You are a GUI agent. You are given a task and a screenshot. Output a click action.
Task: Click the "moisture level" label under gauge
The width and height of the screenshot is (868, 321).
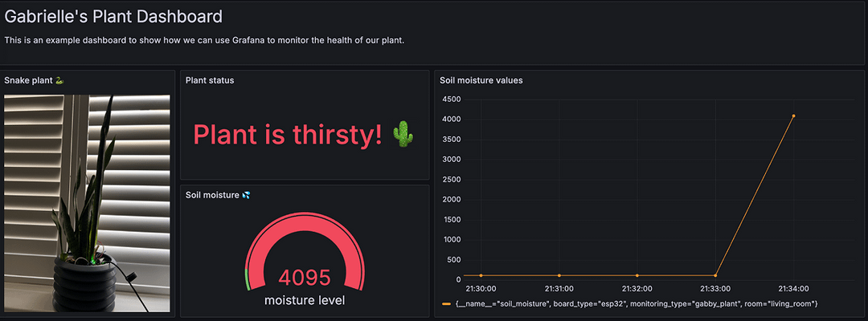pos(305,300)
